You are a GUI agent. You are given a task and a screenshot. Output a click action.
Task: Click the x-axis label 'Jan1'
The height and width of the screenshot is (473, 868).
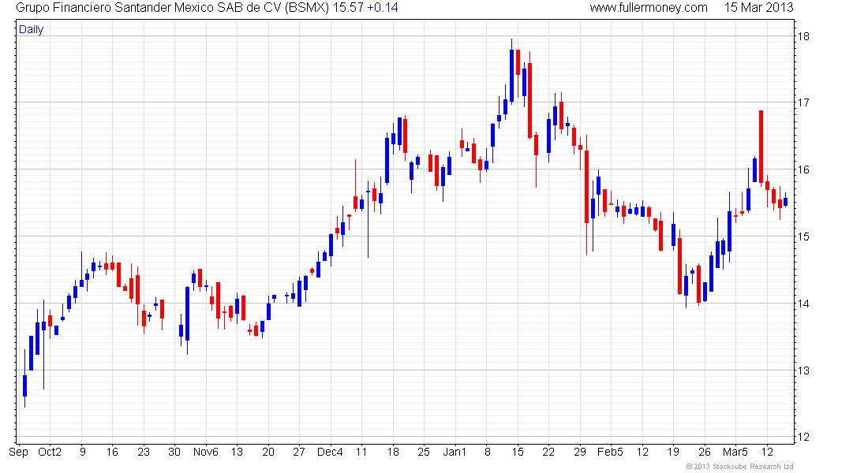[455, 452]
